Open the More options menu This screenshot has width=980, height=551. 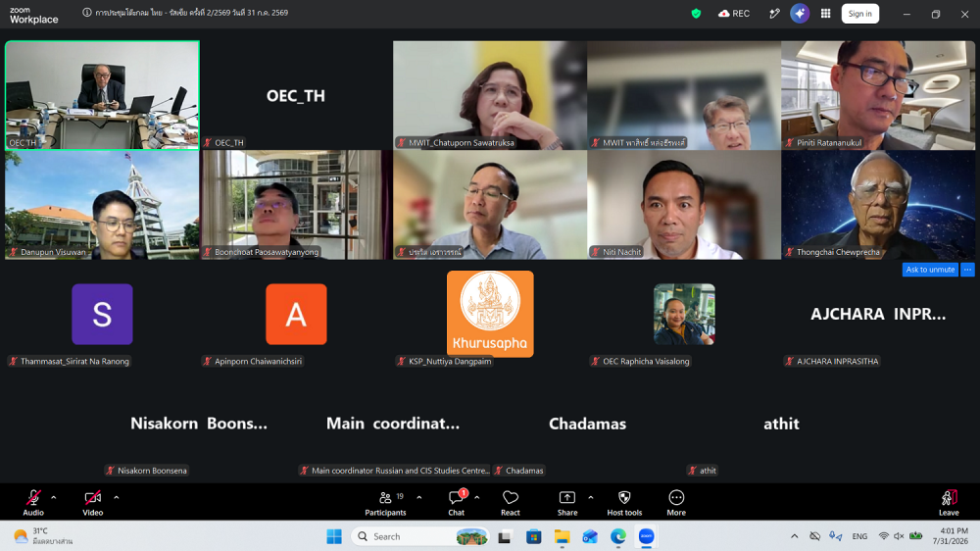pos(676,502)
